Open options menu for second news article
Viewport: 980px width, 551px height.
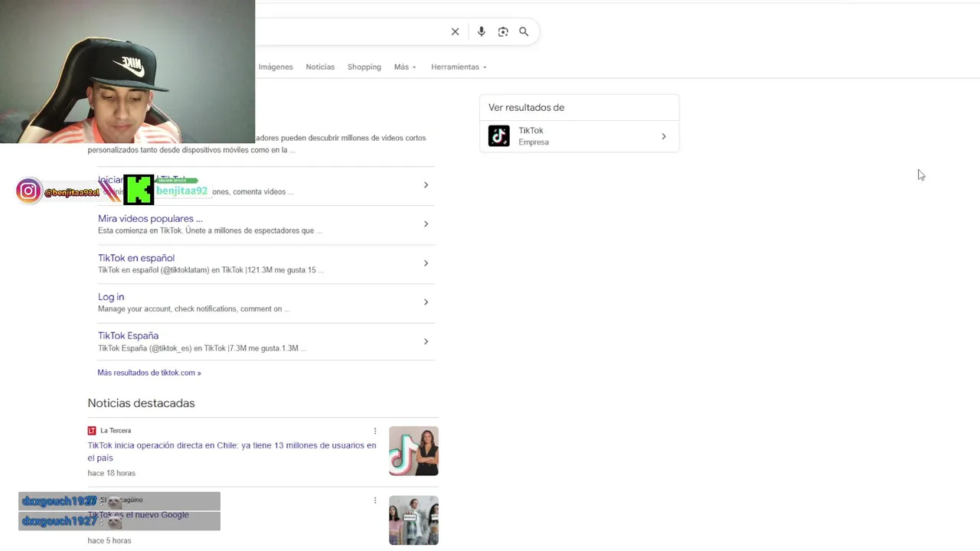[x=375, y=500]
